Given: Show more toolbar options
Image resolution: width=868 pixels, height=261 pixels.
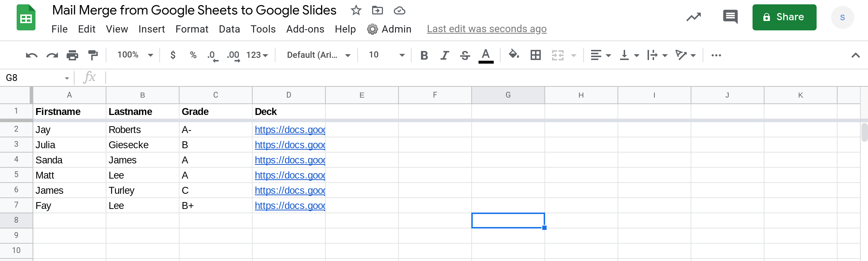Looking at the screenshot, I should click(x=716, y=55).
